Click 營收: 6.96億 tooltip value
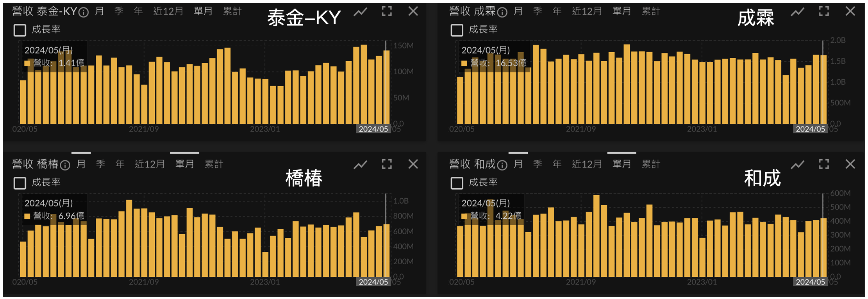868x299 pixels. (x=54, y=216)
